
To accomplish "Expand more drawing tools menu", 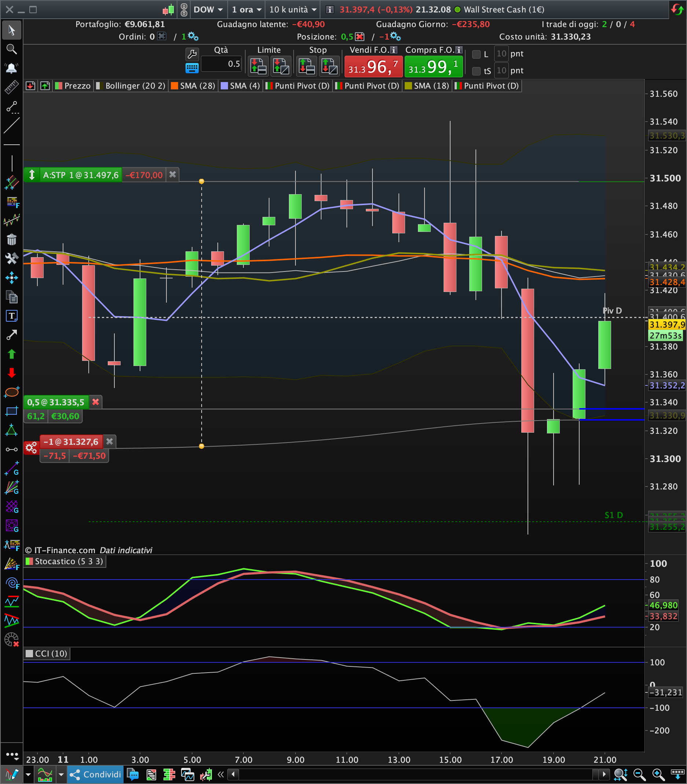I will pyautogui.click(x=12, y=756).
